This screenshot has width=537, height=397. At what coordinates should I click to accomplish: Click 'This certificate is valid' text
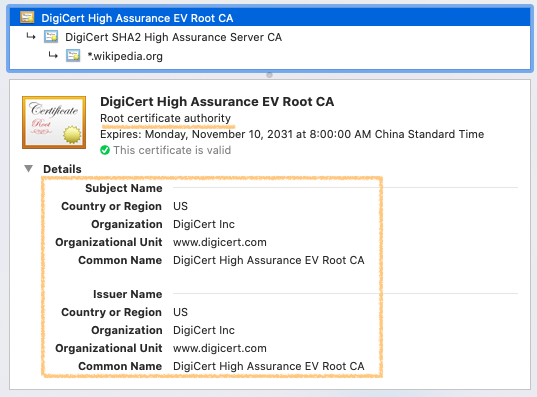click(x=172, y=150)
